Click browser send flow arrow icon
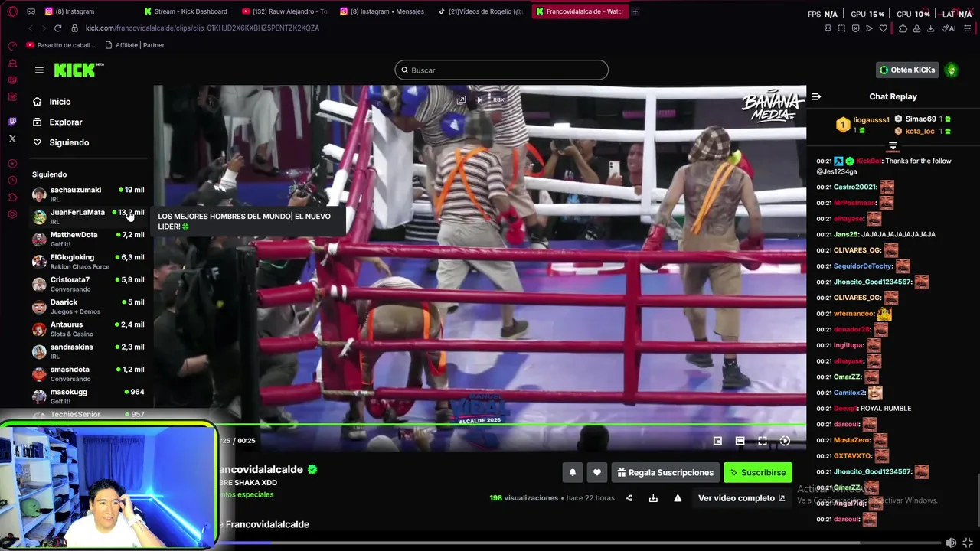Viewport: 980px width, 551px height. 869,28
